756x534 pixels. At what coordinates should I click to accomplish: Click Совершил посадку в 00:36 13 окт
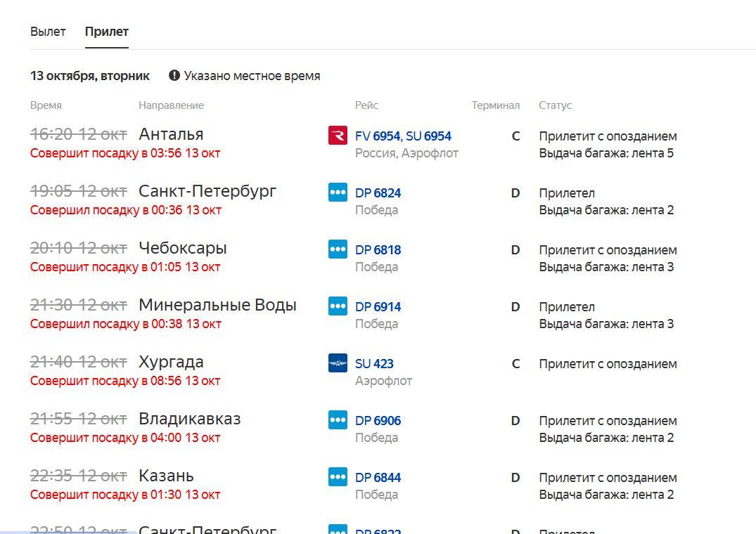click(x=125, y=210)
